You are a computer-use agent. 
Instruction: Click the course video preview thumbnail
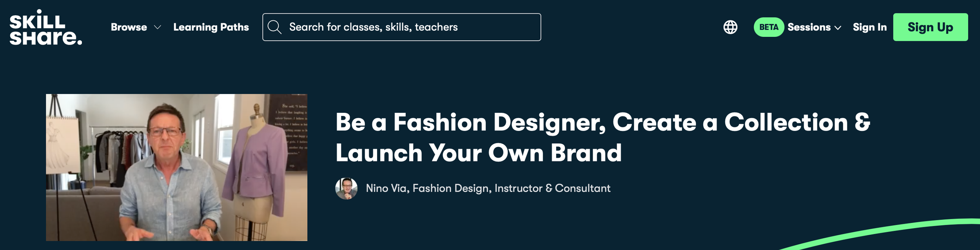[x=176, y=167]
